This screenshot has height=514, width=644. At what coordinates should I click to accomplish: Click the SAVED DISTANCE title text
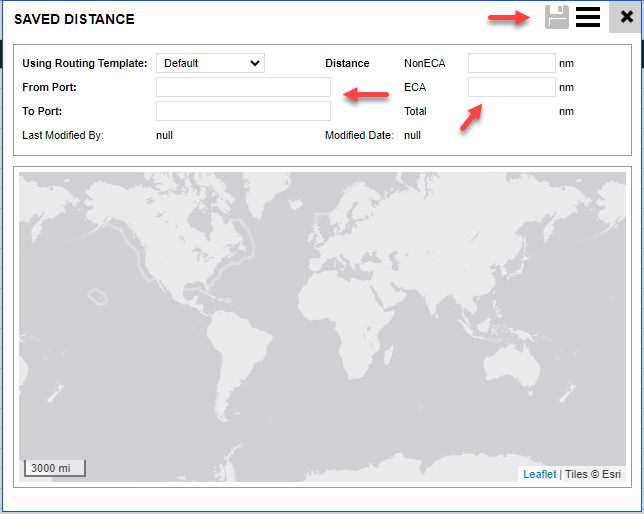click(x=74, y=19)
